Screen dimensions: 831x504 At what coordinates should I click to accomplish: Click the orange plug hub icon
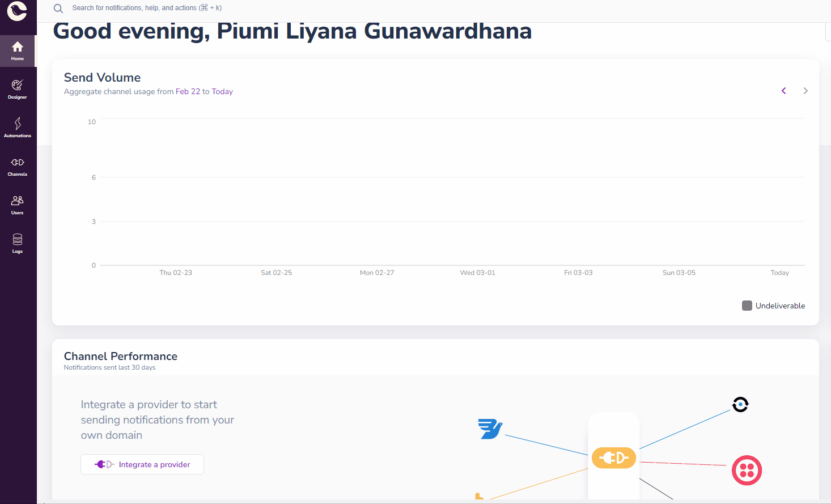point(614,458)
